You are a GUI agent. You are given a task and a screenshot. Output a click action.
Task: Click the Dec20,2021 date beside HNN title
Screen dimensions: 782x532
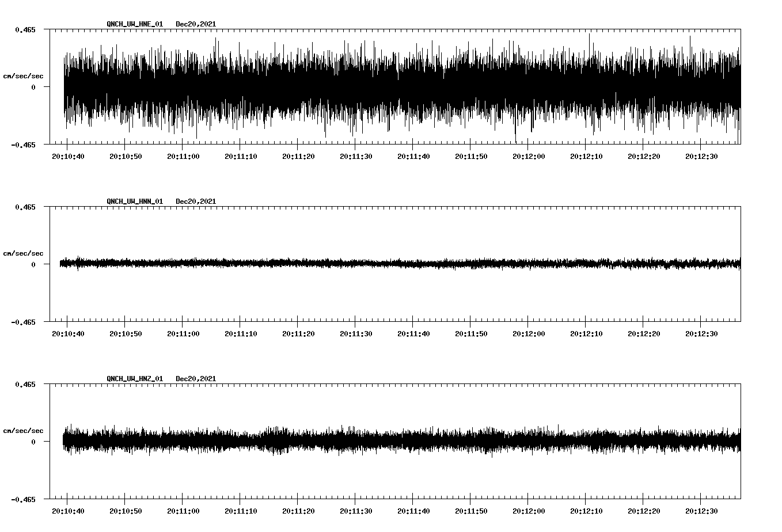pos(196,202)
